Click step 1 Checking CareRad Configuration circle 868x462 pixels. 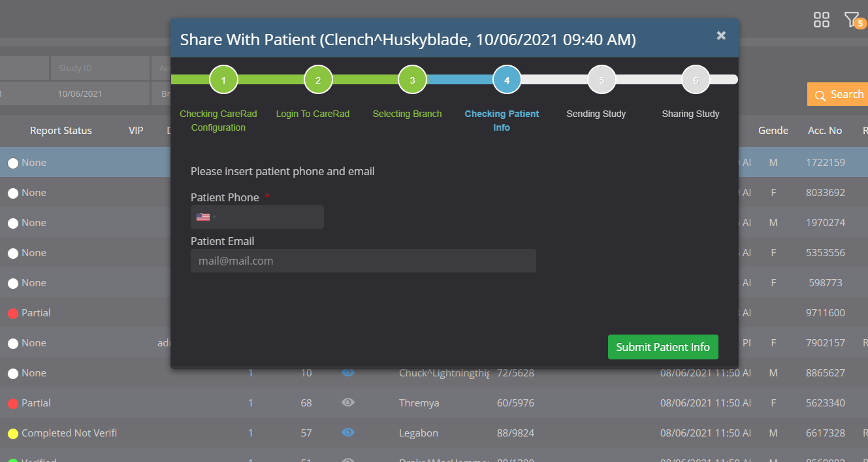223,80
